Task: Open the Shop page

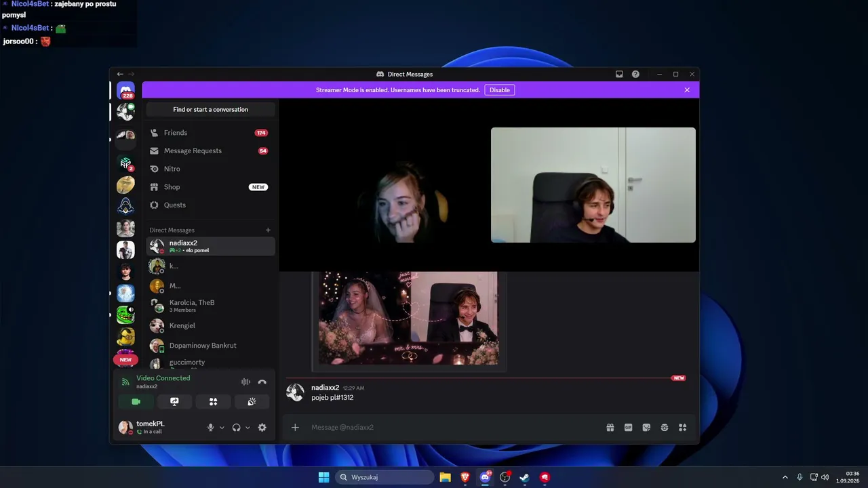Action: [x=210, y=187]
